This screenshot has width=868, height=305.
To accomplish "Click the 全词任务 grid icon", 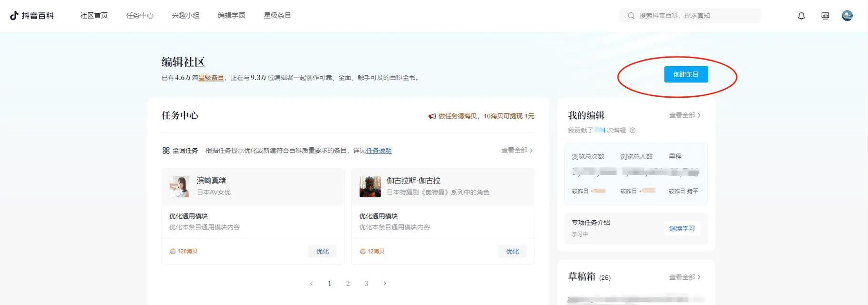I will 166,151.
